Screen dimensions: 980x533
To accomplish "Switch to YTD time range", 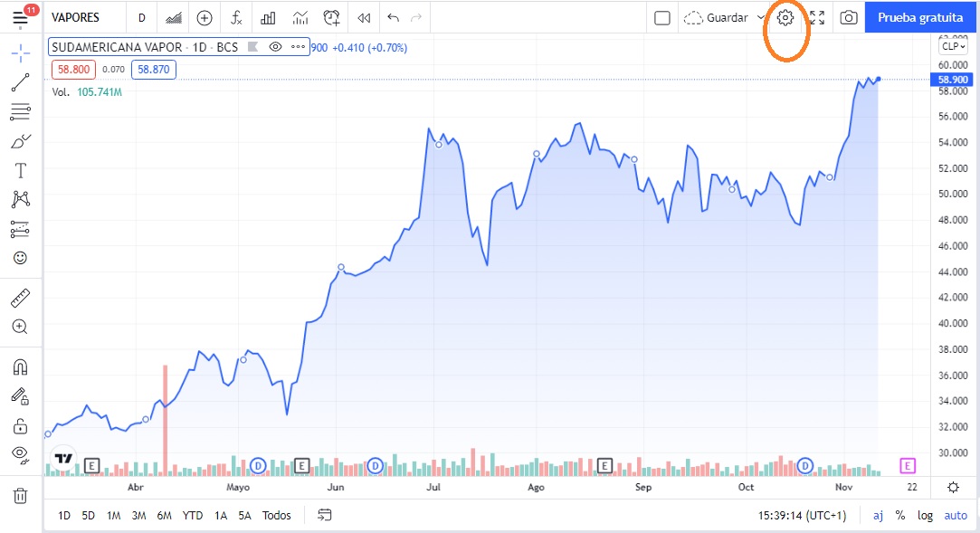I will point(193,515).
